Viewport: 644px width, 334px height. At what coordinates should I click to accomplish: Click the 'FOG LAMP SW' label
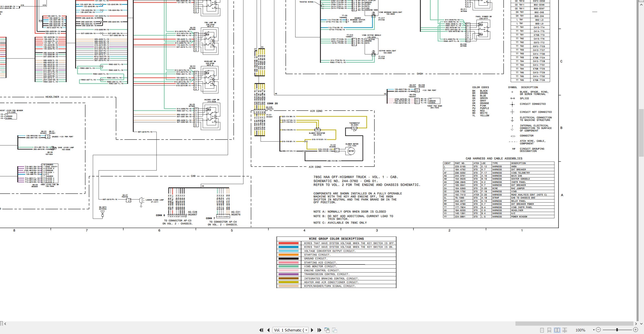coord(210,23)
